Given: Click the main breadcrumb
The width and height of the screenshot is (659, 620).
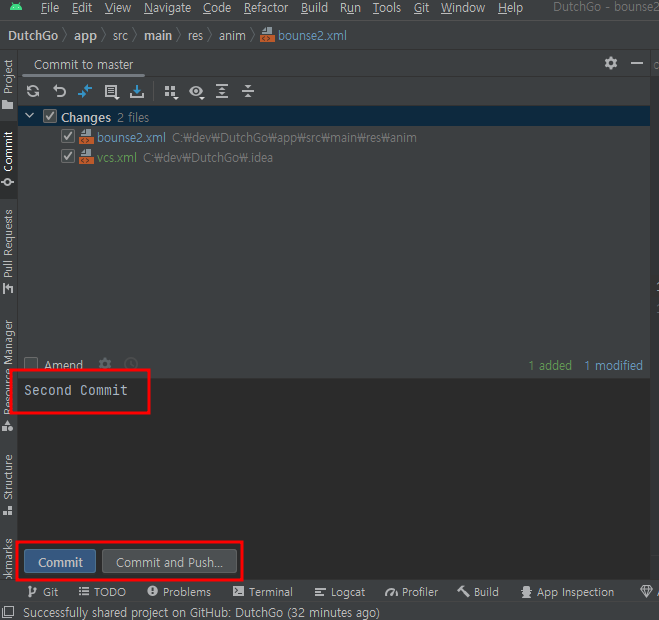Looking at the screenshot, I should [x=158, y=35].
